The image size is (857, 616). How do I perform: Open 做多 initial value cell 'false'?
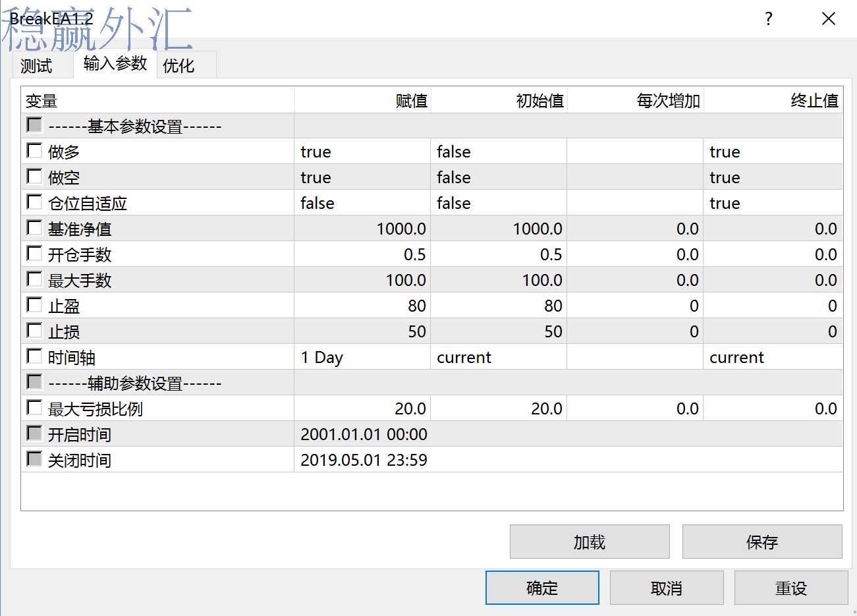pyautogui.click(x=499, y=152)
